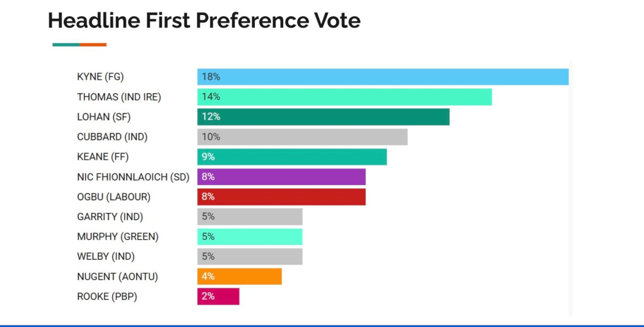Screen dimensions: 644x327
Task: Select the purple NIC FHIONNLAOICH (SD) bar
Action: tap(282, 177)
